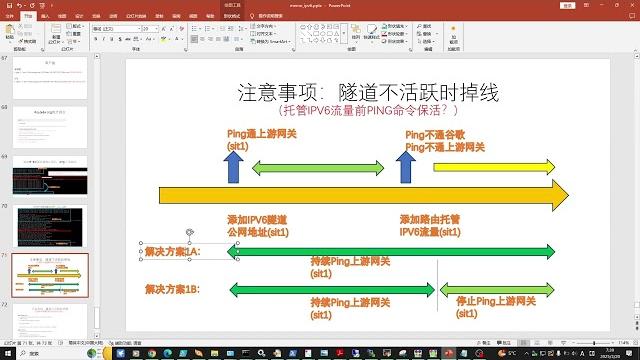Adjust the zoom slider in the status bar

[594, 343]
